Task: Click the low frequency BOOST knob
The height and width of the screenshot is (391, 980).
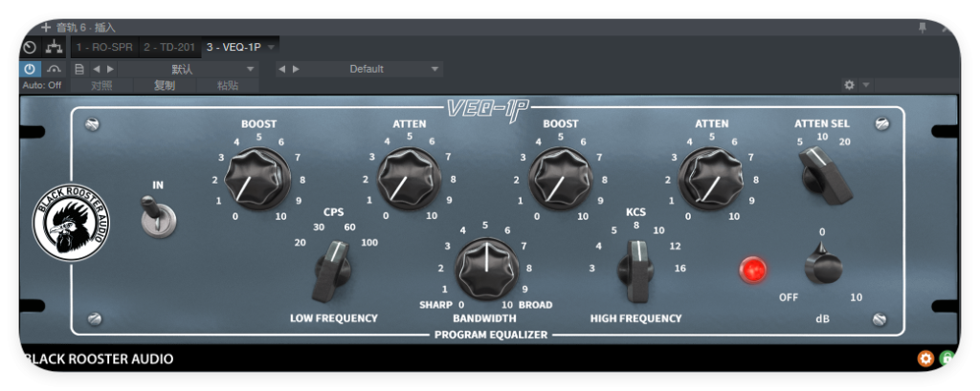Action: (x=256, y=179)
